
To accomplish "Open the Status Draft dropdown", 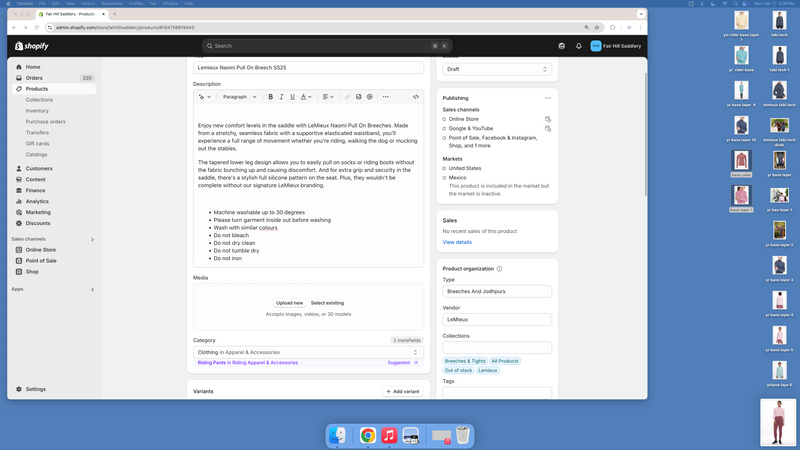I will tap(497, 69).
